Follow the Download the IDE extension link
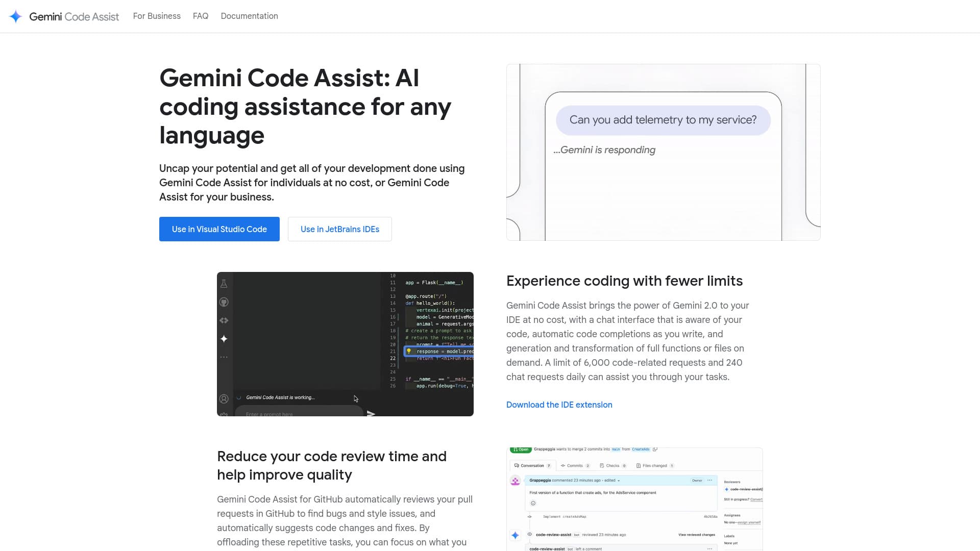Image resolution: width=980 pixels, height=551 pixels. click(559, 405)
